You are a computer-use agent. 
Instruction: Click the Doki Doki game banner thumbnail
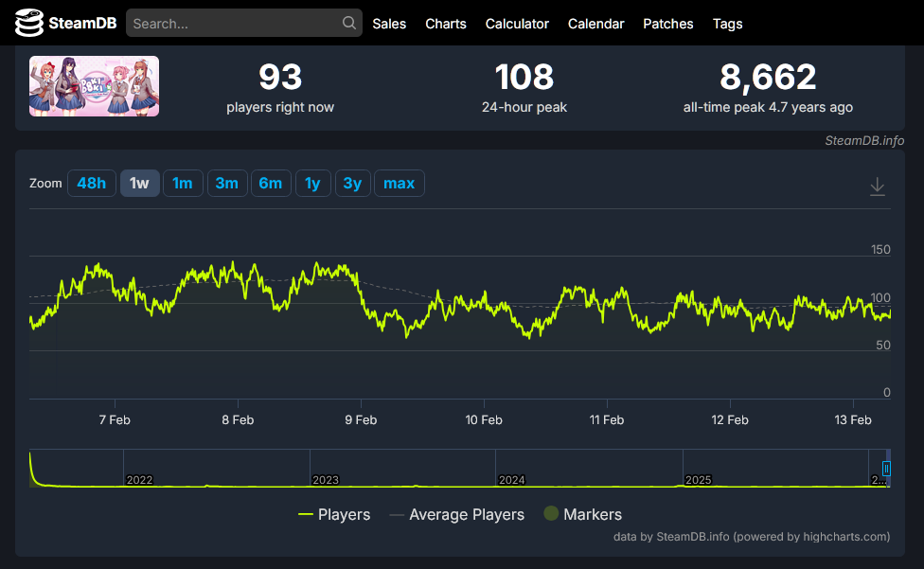[95, 86]
